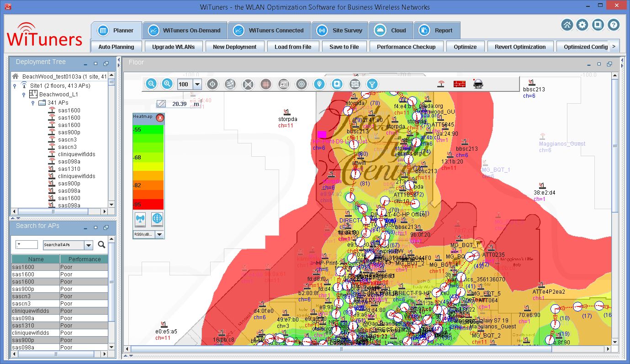Click the blue layered square icon
This screenshot has height=364, width=630.
[x=337, y=84]
